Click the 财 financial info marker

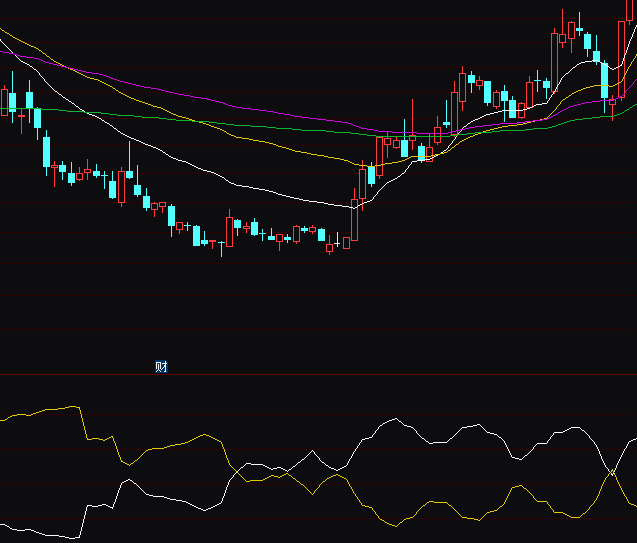pos(161,366)
